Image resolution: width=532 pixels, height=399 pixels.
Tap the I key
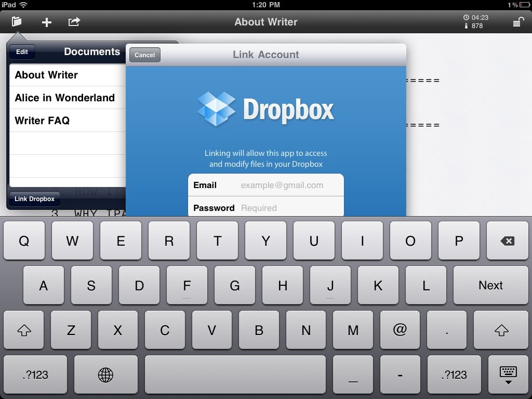(362, 241)
